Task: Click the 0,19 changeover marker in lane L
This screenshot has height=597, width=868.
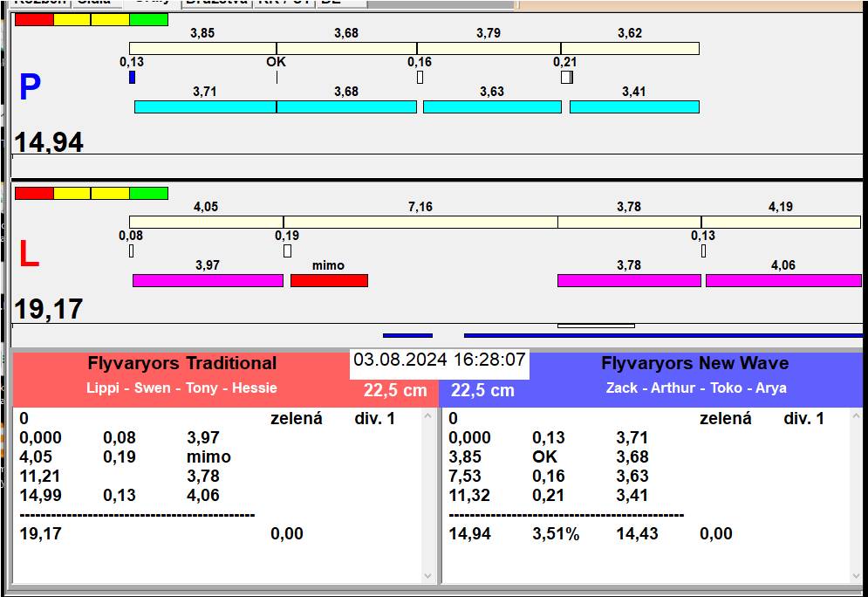Action: pos(287,251)
